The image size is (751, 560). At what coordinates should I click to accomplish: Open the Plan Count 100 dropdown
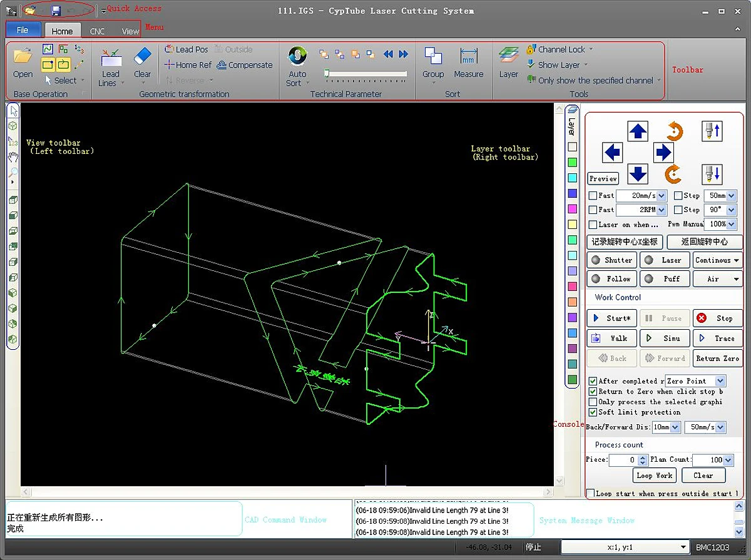point(728,460)
